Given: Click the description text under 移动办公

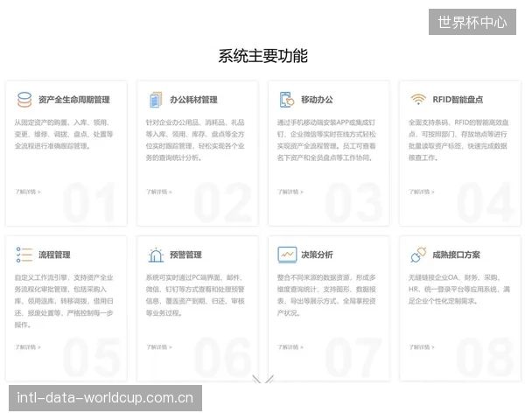Looking at the screenshot, I should (x=326, y=140).
